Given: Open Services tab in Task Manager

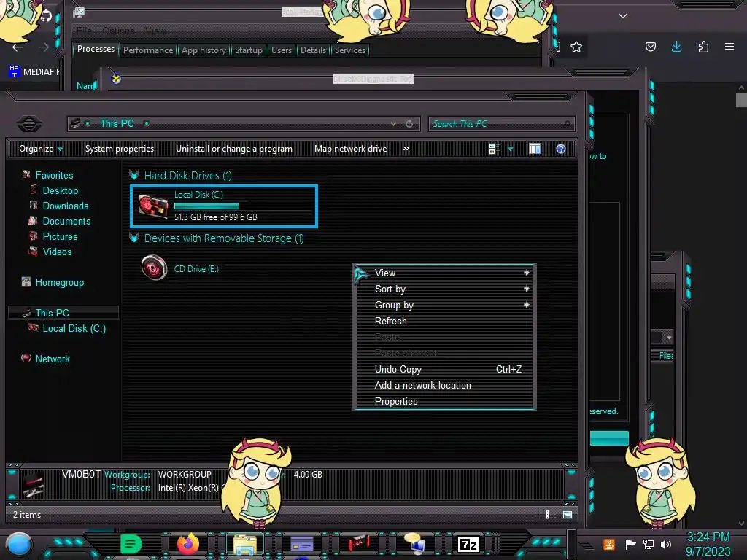Looking at the screenshot, I should [x=349, y=50].
